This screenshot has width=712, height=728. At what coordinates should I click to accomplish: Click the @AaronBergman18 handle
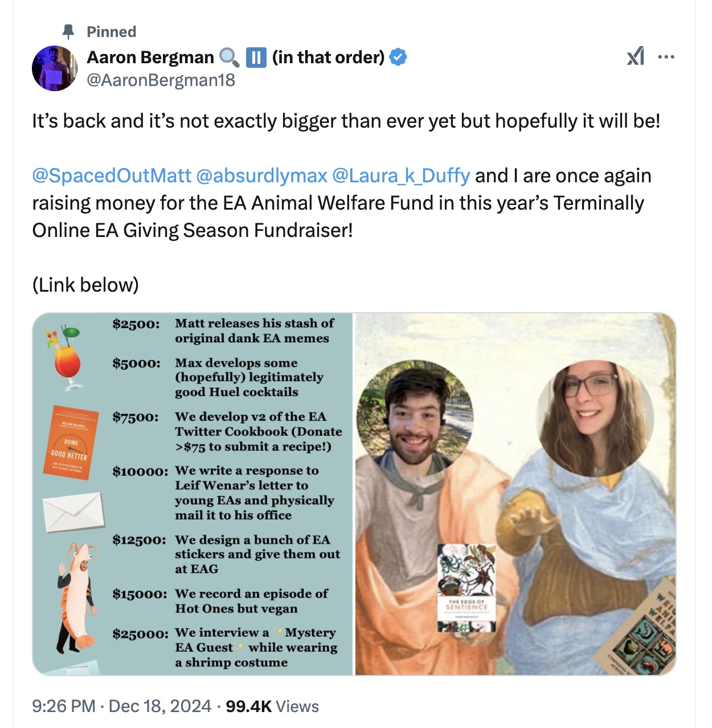point(161,80)
